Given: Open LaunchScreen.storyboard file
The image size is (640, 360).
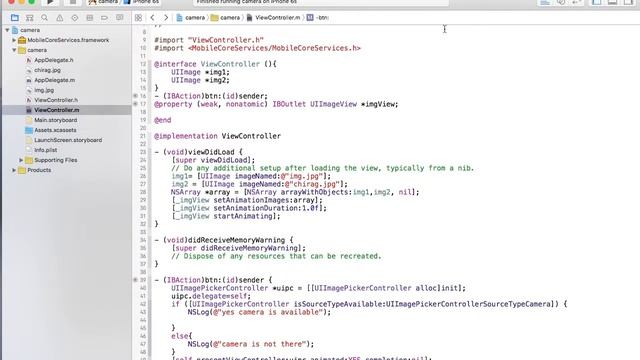Looking at the screenshot, I should coord(68,140).
